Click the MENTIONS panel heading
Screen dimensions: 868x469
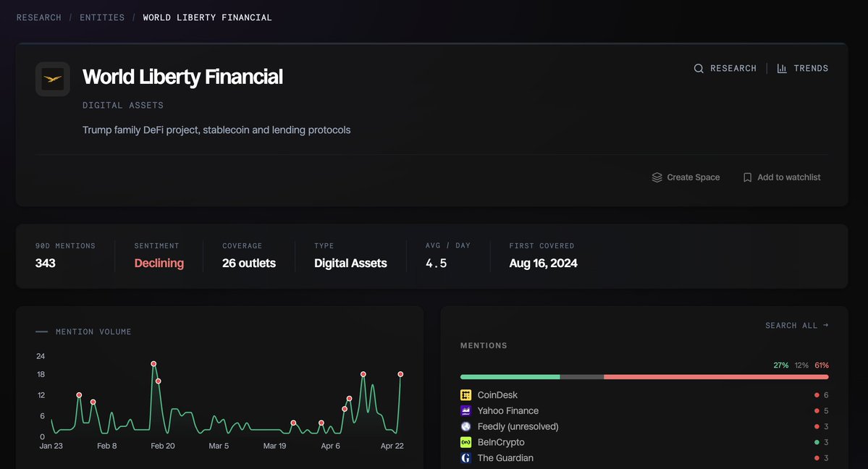point(484,345)
